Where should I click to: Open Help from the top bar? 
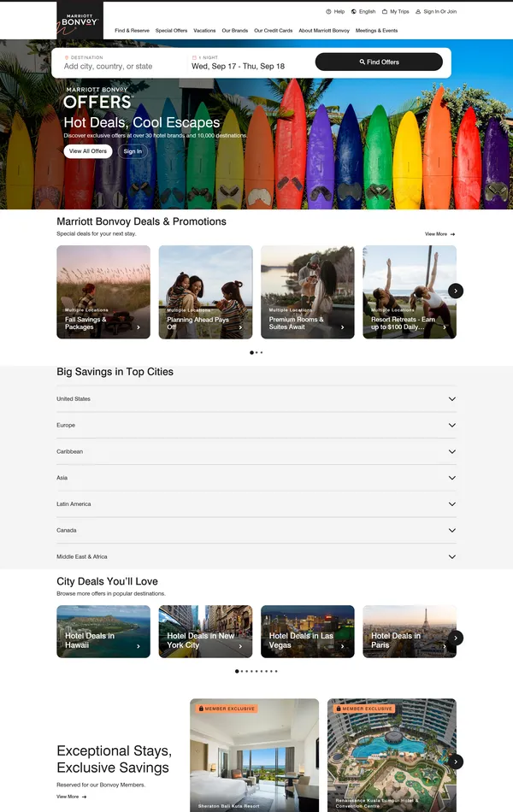335,12
